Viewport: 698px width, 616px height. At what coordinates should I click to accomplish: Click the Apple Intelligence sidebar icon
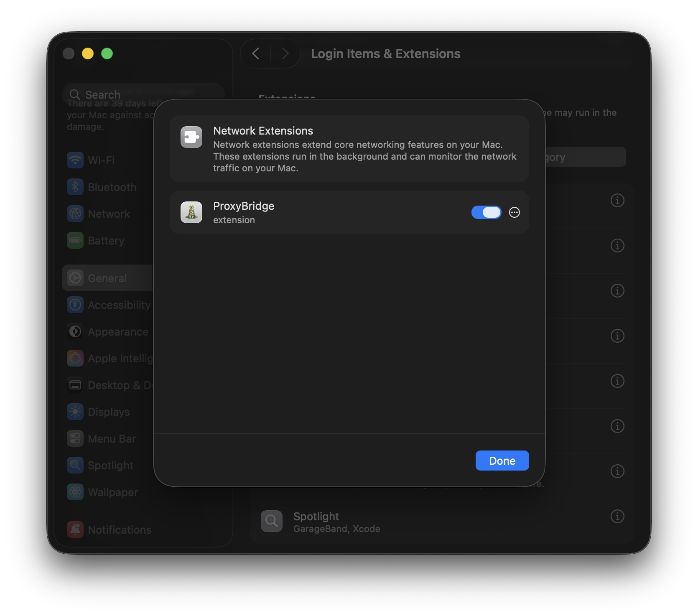[x=75, y=358]
